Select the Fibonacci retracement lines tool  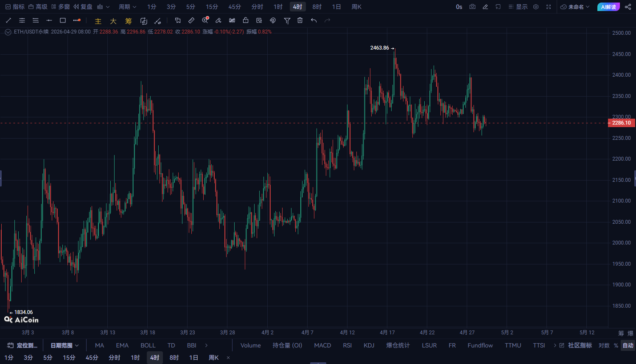(22, 20)
